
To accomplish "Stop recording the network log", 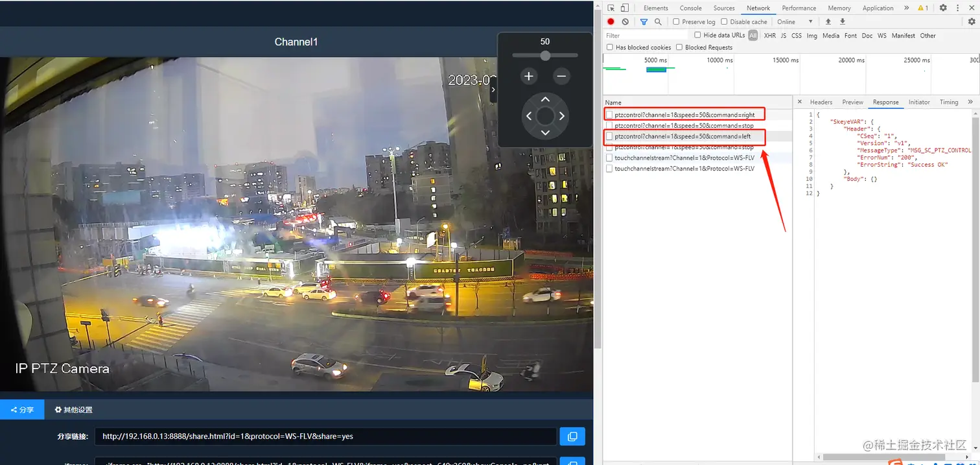I will pyautogui.click(x=611, y=21).
